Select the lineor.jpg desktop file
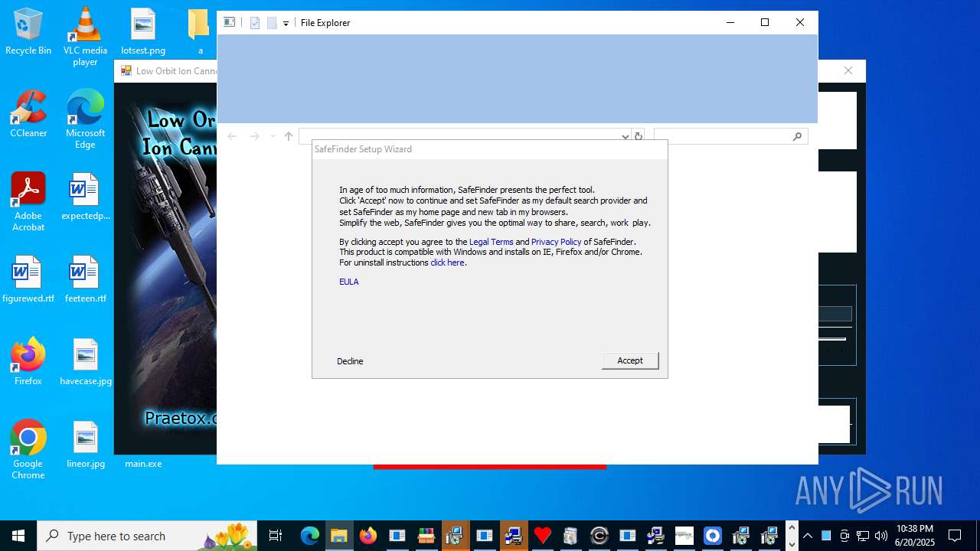Image resolution: width=980 pixels, height=551 pixels. pos(85,445)
